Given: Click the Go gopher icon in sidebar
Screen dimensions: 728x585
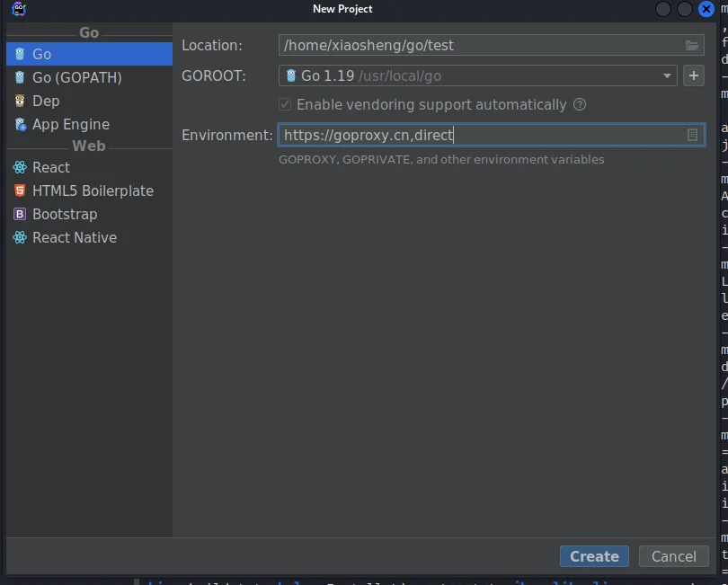Looking at the screenshot, I should [20, 54].
